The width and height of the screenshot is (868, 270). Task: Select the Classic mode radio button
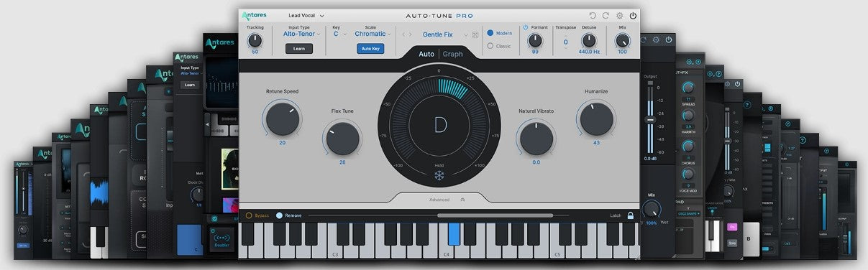(490, 46)
